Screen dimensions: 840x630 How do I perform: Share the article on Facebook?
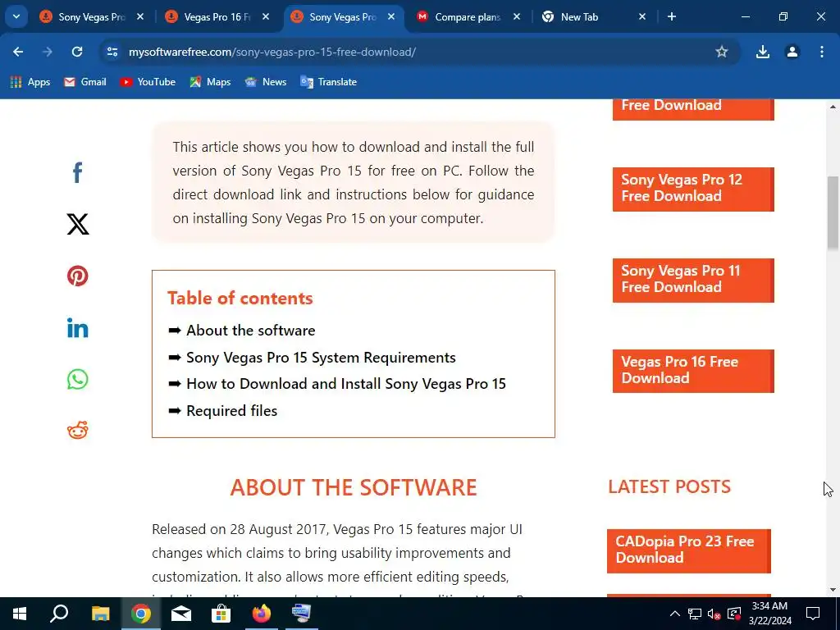(78, 172)
